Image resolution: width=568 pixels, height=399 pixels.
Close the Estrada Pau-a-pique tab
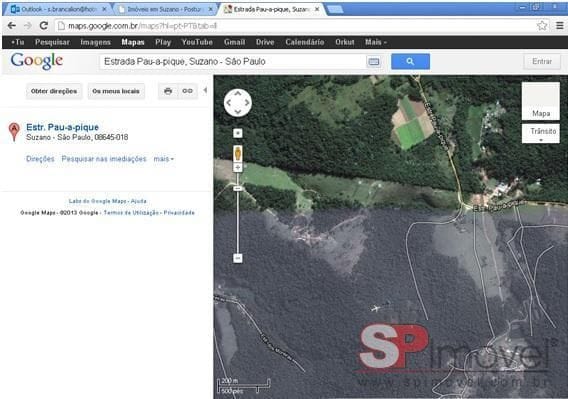[x=317, y=9]
